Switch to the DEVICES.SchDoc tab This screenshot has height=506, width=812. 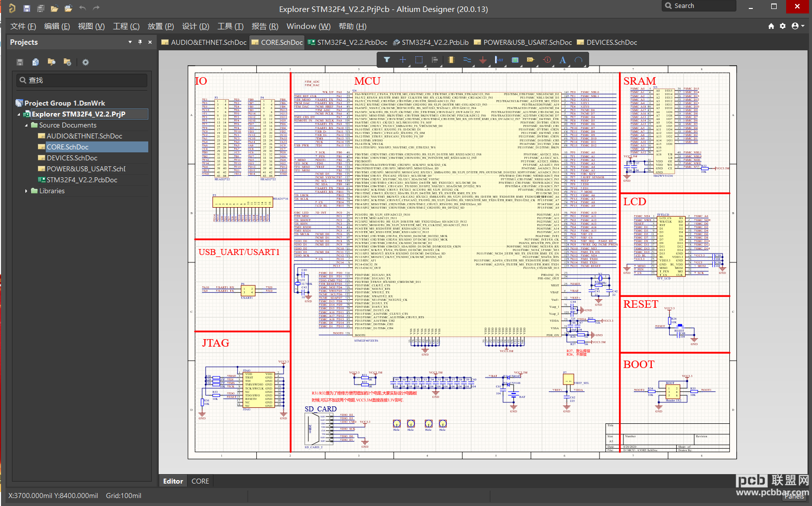607,42
